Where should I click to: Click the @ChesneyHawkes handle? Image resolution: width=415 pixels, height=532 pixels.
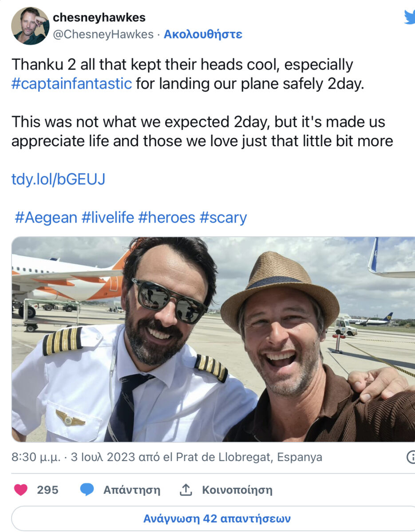(x=103, y=34)
